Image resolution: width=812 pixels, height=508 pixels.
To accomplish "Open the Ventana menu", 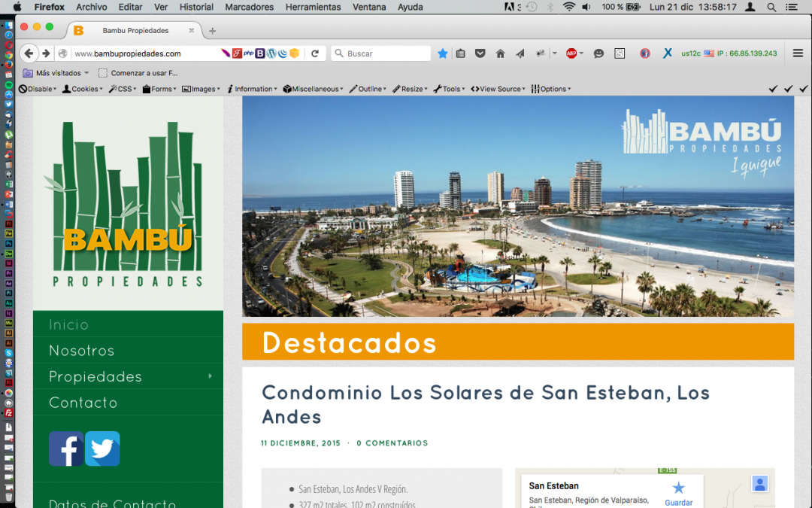I will coord(369,8).
